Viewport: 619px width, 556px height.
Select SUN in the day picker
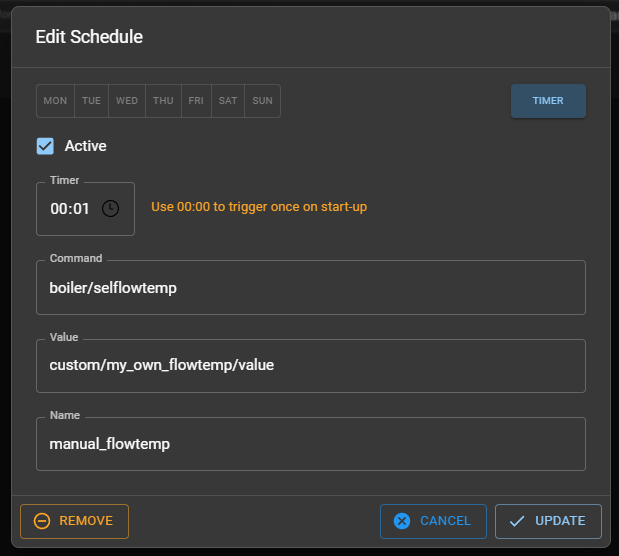[262, 101]
